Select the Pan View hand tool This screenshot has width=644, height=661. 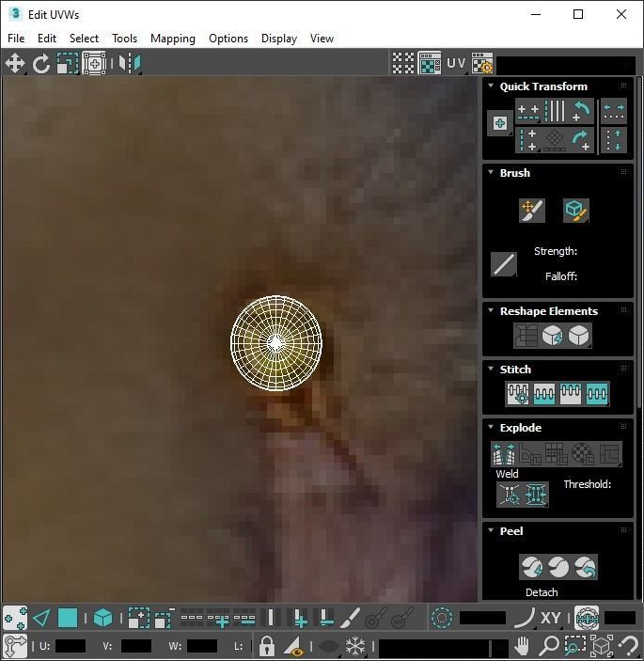click(522, 645)
